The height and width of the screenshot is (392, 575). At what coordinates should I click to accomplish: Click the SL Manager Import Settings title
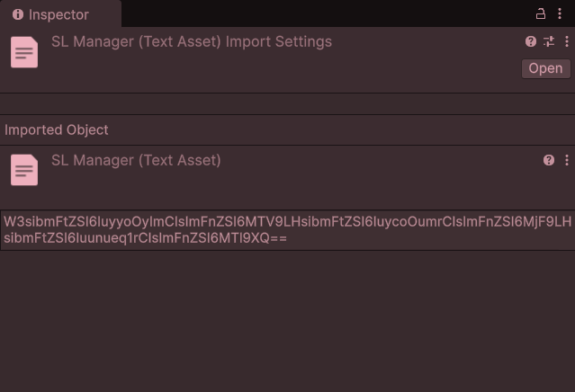(x=192, y=41)
